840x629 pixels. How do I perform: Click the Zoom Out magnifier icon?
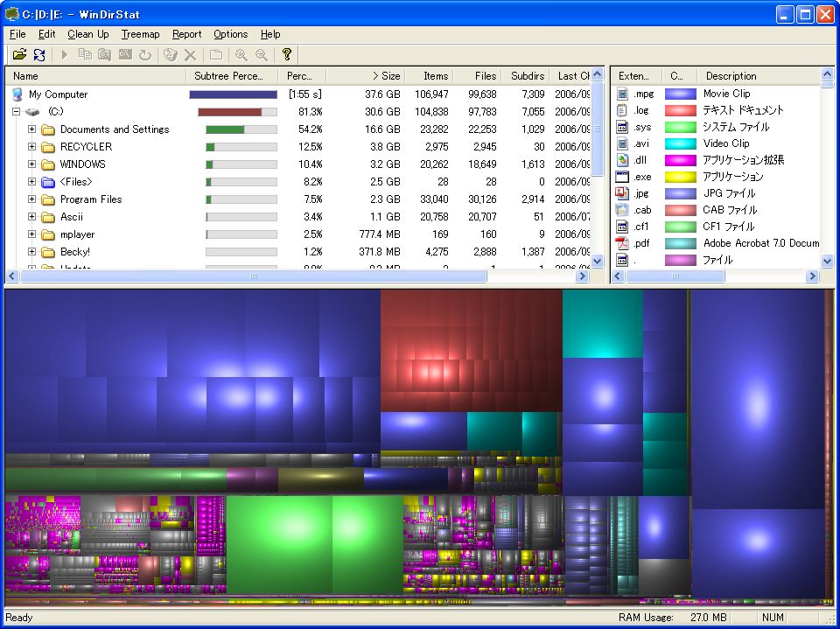(262, 54)
